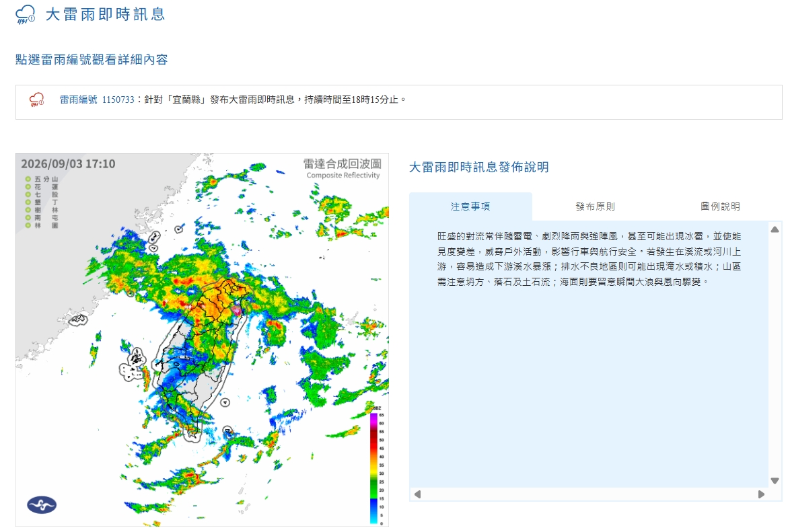Click the 五分山 radar station legend entry
788x532 pixels.
42,179
